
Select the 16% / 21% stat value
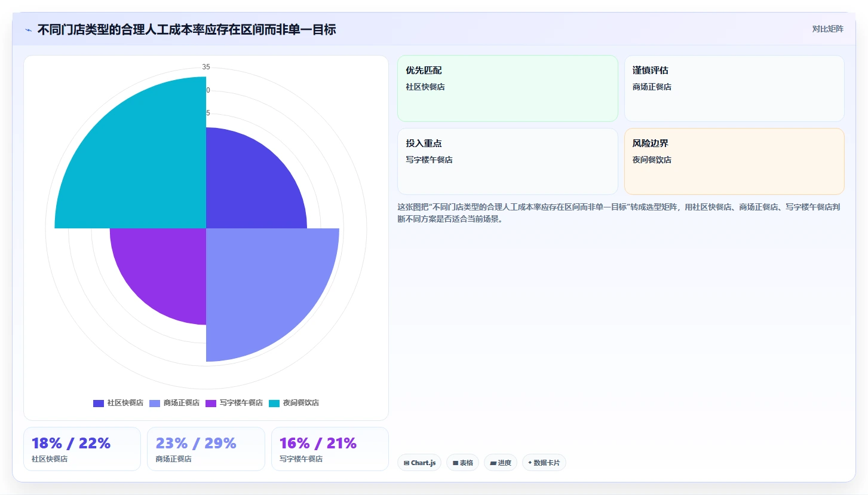click(318, 443)
